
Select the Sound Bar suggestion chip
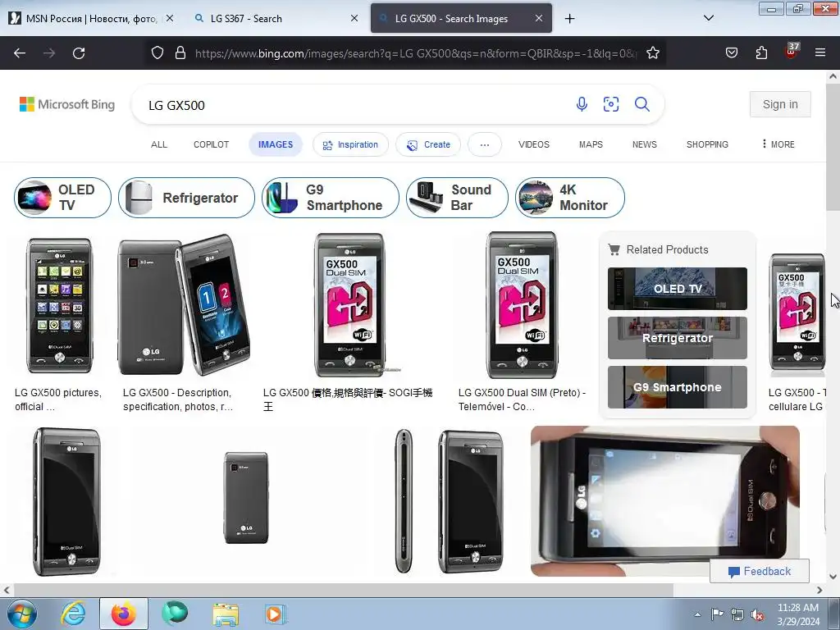(x=457, y=198)
